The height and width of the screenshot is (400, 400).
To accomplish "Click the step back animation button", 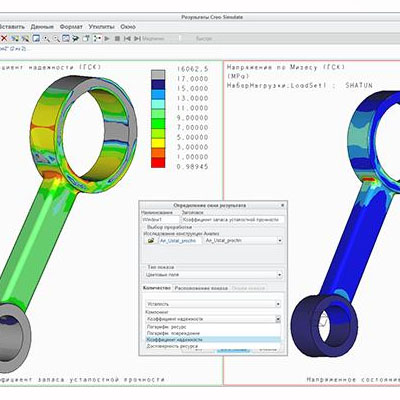I will tap(127, 39).
